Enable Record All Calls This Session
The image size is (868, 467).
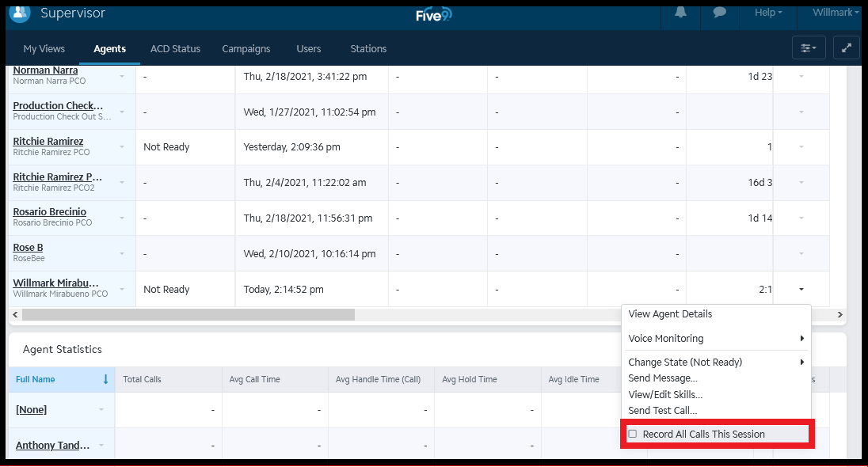coord(633,434)
